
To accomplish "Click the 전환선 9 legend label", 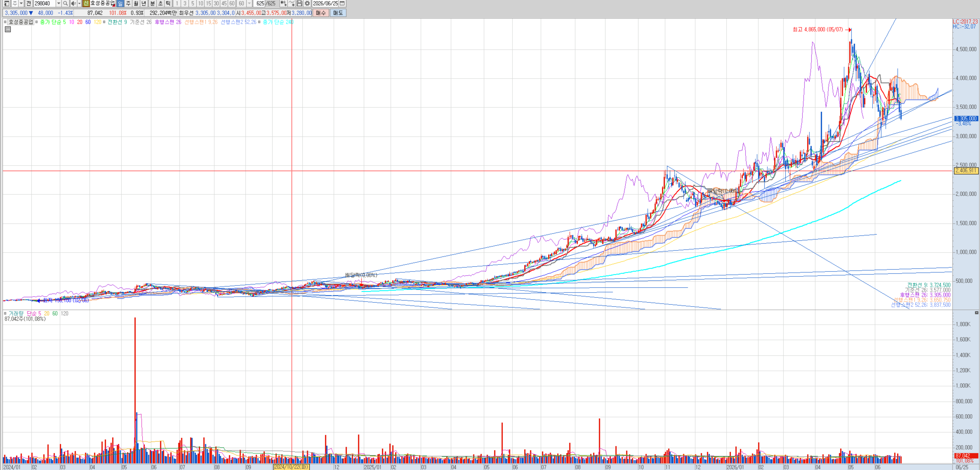I will (x=117, y=22).
